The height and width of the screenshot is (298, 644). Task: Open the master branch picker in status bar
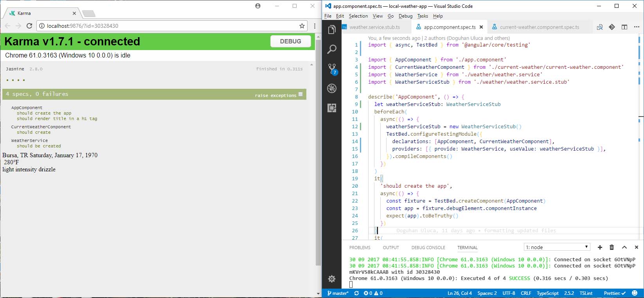coord(338,293)
